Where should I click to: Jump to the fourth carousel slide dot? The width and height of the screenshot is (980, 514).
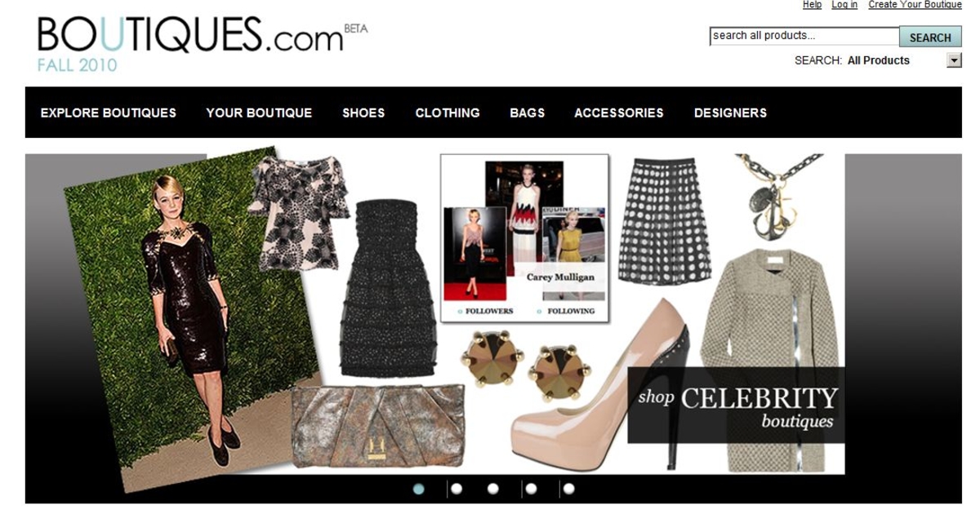(531, 489)
